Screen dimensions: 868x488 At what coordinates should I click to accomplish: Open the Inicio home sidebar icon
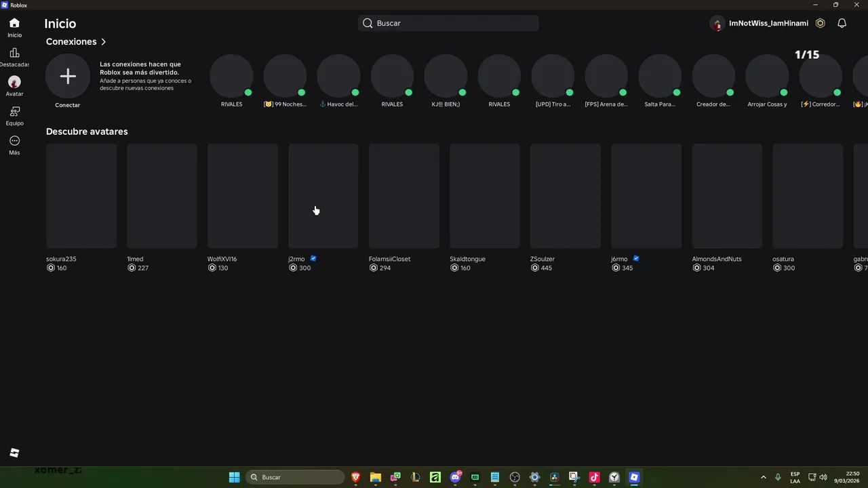14,27
